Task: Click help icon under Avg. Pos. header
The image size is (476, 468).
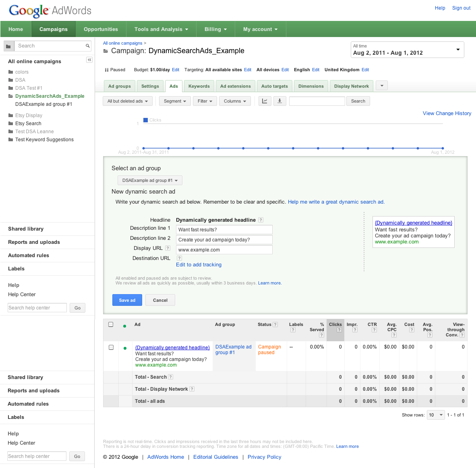Action: tap(430, 335)
